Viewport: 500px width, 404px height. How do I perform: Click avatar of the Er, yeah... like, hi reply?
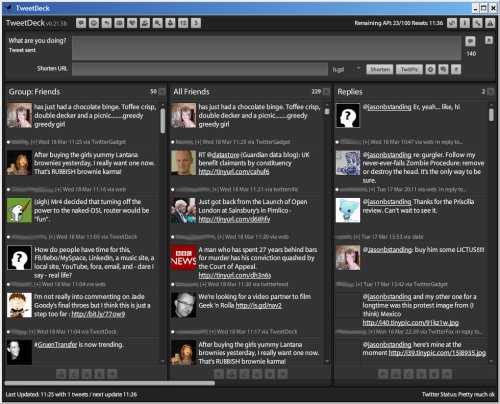(348, 115)
